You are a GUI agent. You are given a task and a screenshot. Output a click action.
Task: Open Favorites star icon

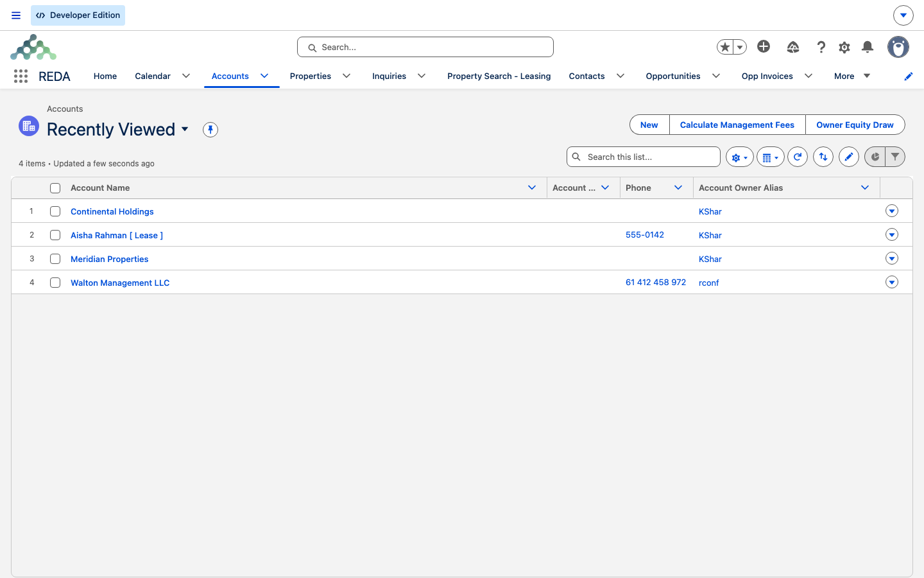pos(725,47)
